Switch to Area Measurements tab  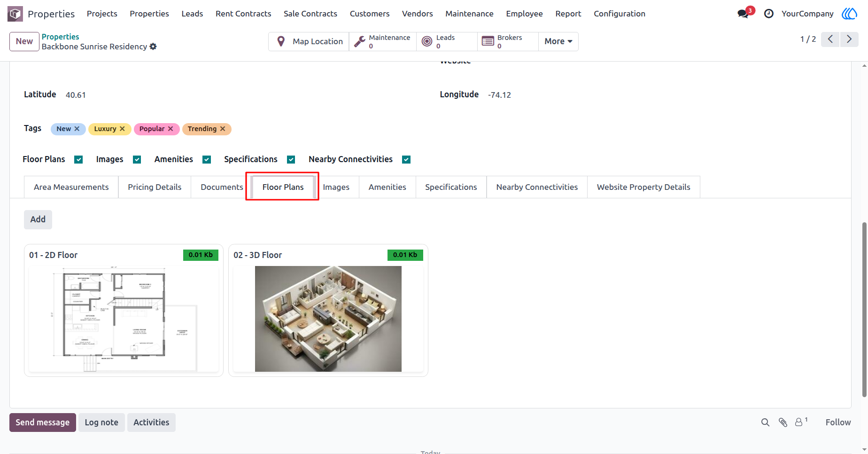point(71,187)
